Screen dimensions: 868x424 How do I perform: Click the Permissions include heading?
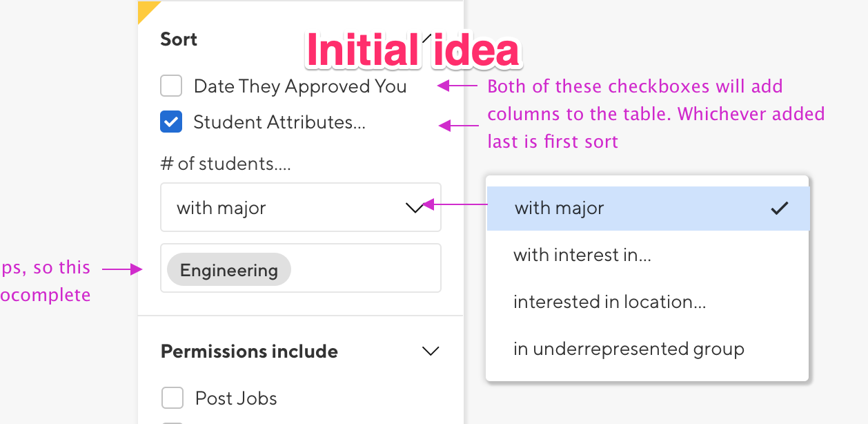249,351
